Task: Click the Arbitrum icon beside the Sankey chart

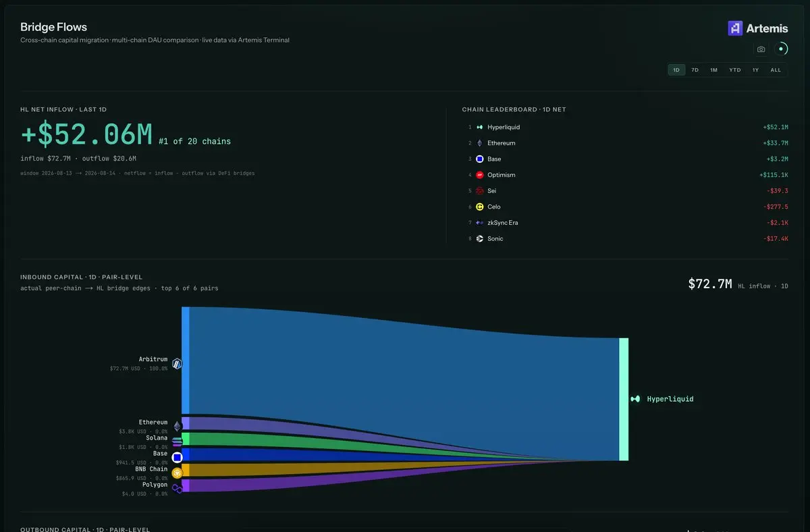Action: pyautogui.click(x=178, y=363)
